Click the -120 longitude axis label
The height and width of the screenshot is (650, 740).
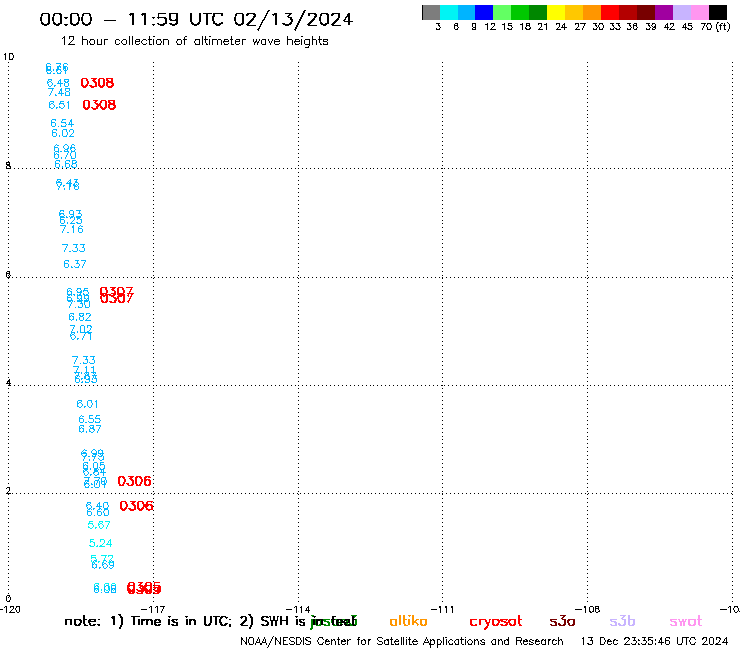(x=10, y=609)
